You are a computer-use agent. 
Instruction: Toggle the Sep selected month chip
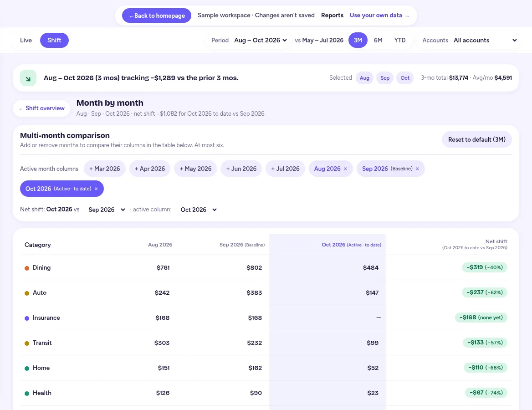(x=385, y=78)
